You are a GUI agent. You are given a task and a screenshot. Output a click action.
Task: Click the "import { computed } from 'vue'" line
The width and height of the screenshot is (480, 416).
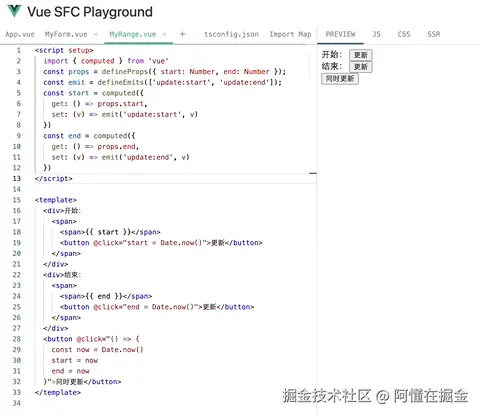(106, 61)
